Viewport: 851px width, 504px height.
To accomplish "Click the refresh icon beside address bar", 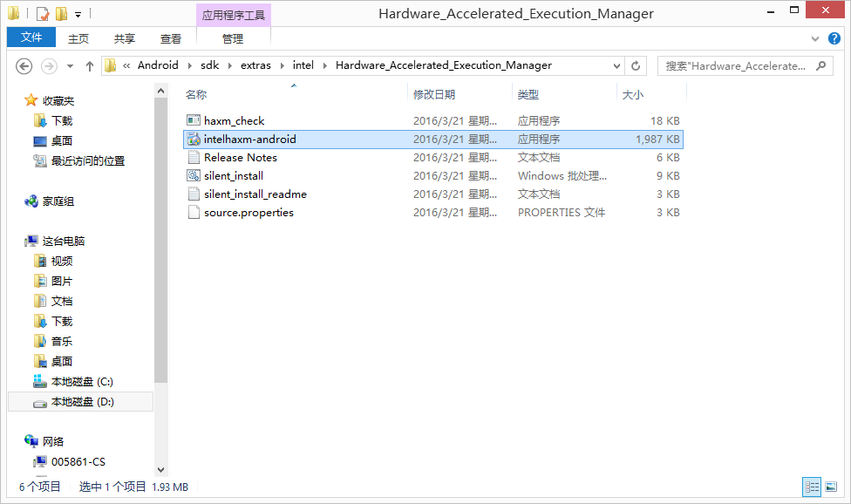I will coord(636,65).
